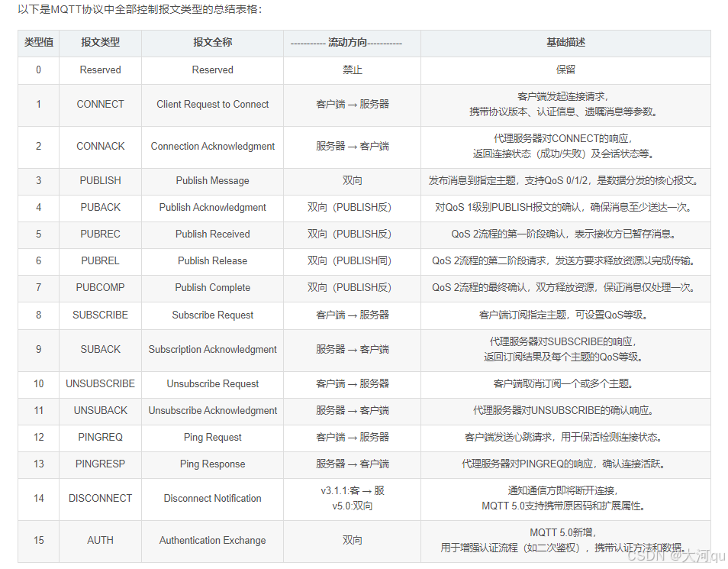Click type value '0' cell
The height and width of the screenshot is (569, 728).
point(38,70)
